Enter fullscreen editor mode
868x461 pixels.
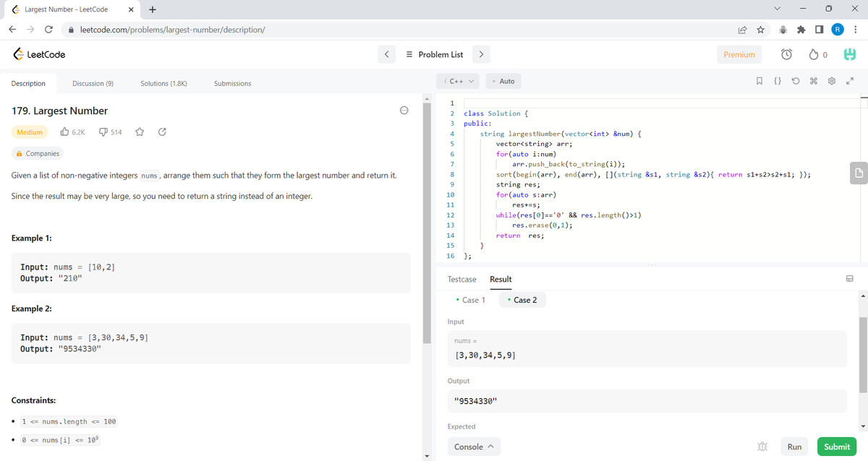(849, 82)
